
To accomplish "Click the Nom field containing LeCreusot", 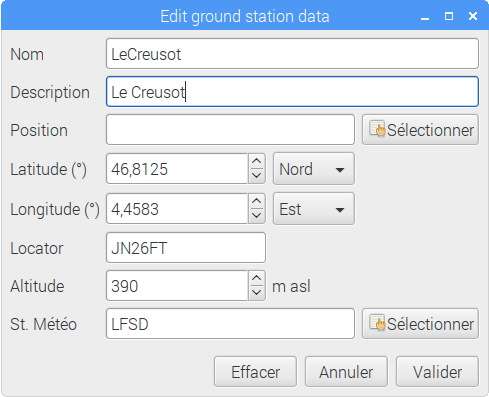I will pyautogui.click(x=292, y=54).
